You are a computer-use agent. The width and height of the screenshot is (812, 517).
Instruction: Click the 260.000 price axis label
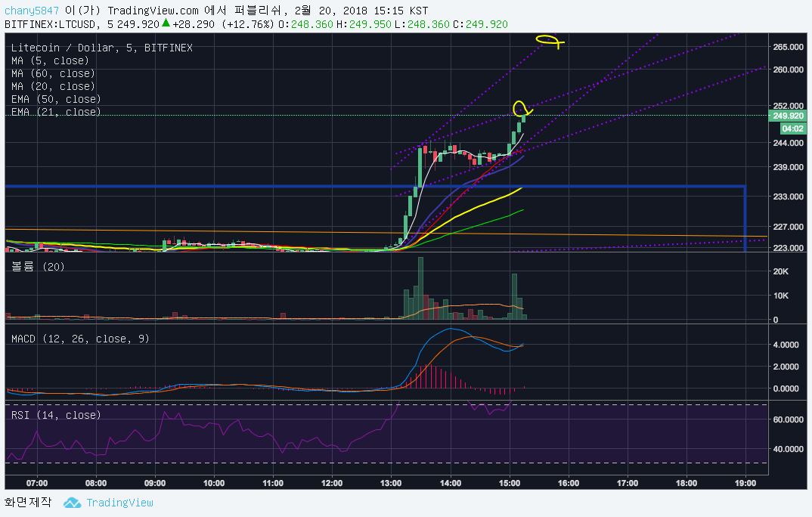(788, 70)
